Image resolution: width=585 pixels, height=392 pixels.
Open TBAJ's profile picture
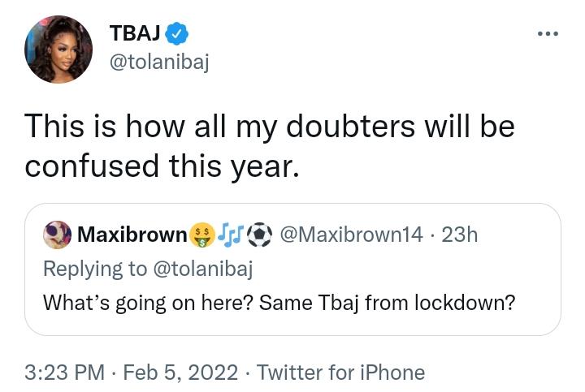pos(58,49)
